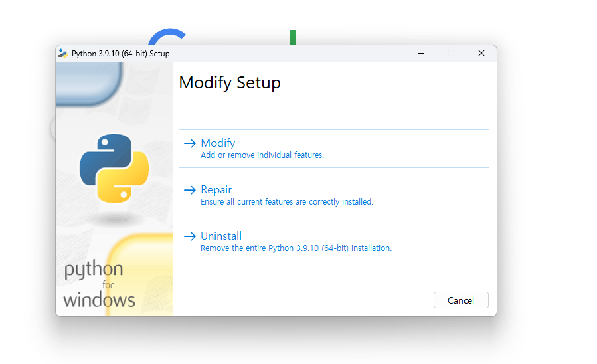Minimize the Python Setup window

[x=421, y=53]
